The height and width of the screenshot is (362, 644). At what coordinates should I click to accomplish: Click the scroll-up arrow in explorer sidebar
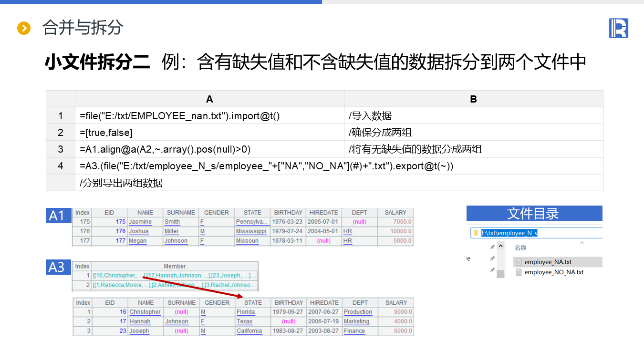coord(500,246)
